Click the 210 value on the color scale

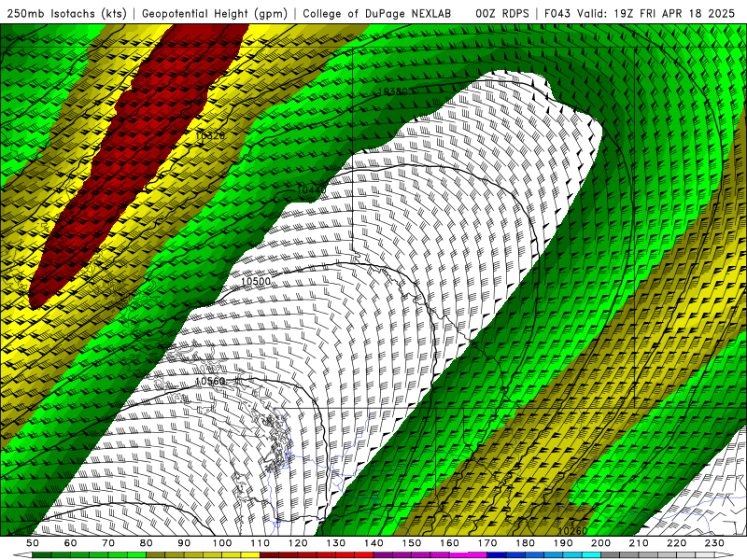coord(639,543)
